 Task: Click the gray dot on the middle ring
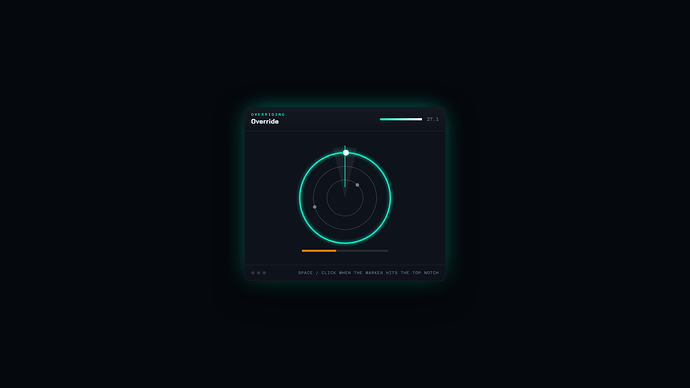click(x=315, y=207)
